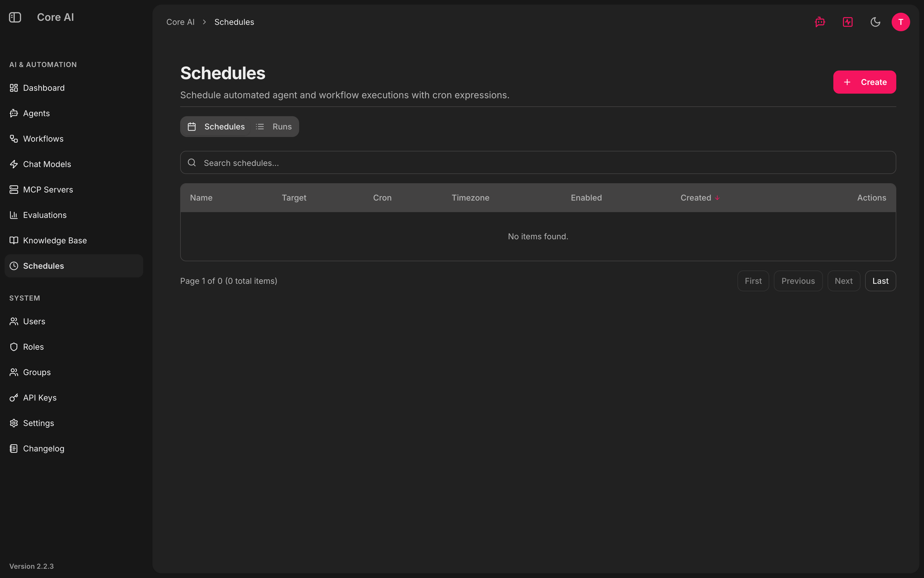Screen dimensions: 924x578
Task: Open Dashboard from the sidebar
Action: (x=74, y=88)
